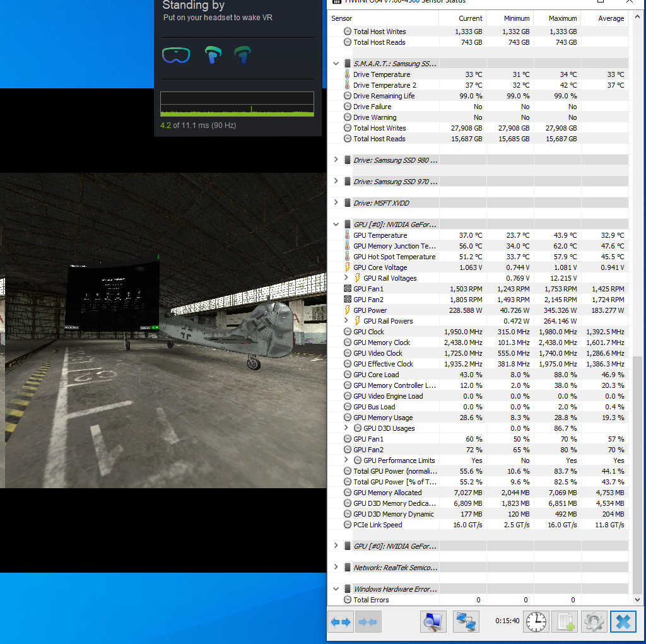Collapse the Windows Hardware Error… group
This screenshot has width=646, height=644.
tap(336, 588)
